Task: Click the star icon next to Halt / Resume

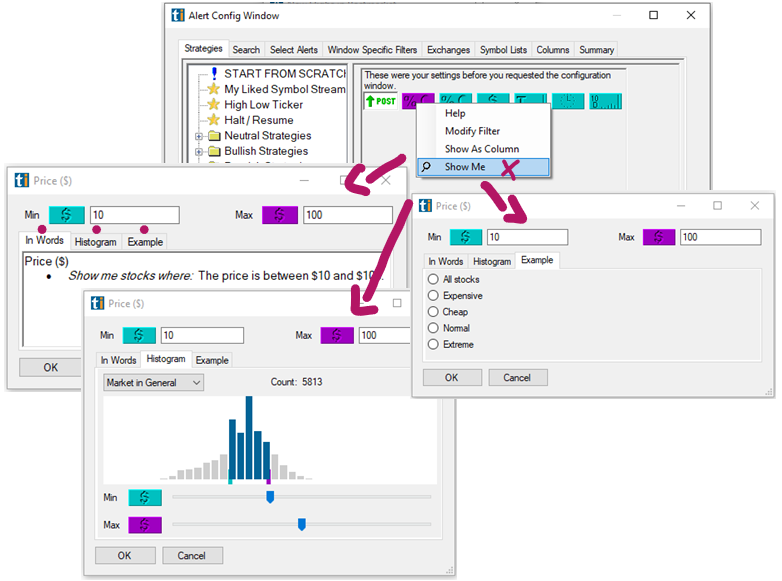Action: tap(212, 120)
